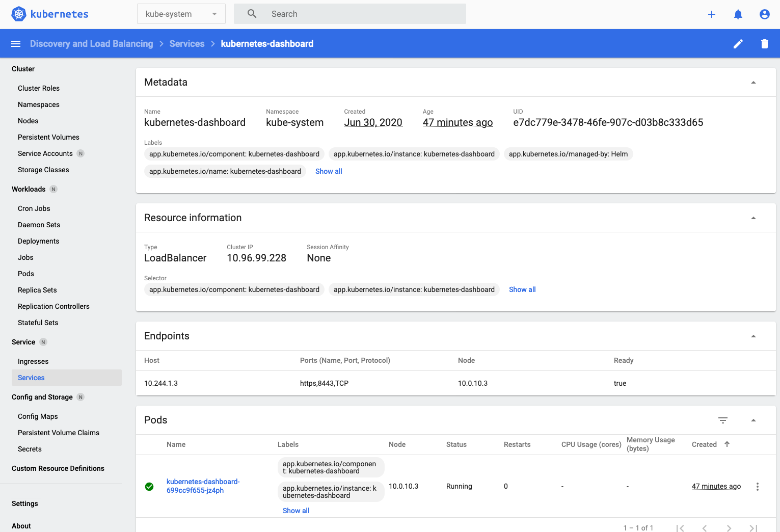Collapse the Metadata card
The width and height of the screenshot is (780, 532).
pos(754,83)
